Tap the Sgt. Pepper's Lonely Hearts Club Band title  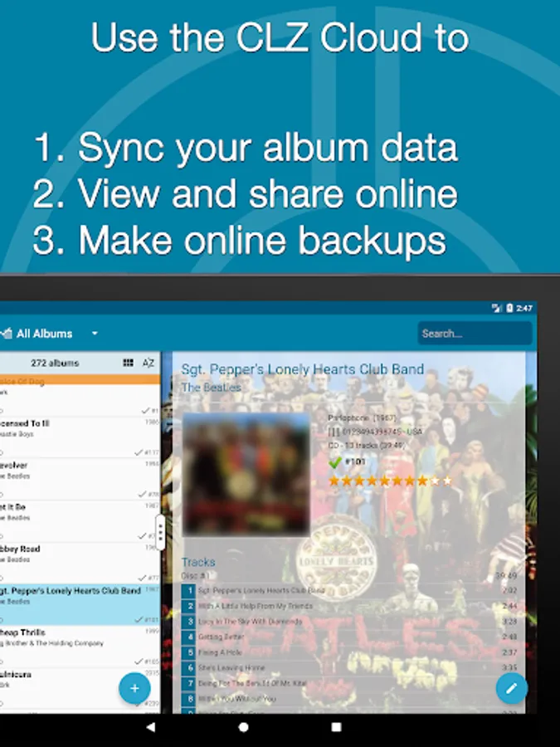pyautogui.click(x=302, y=369)
